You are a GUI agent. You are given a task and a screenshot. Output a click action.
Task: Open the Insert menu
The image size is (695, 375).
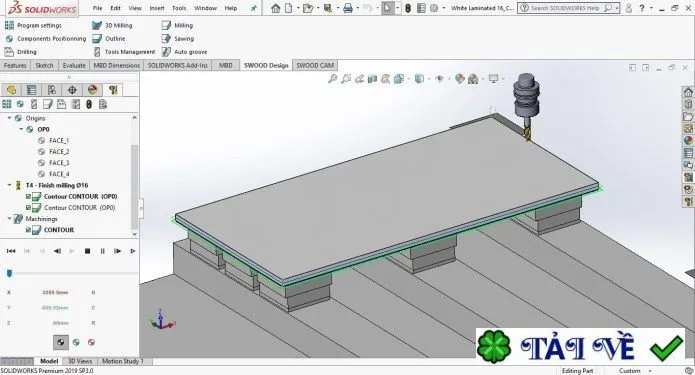(x=157, y=8)
